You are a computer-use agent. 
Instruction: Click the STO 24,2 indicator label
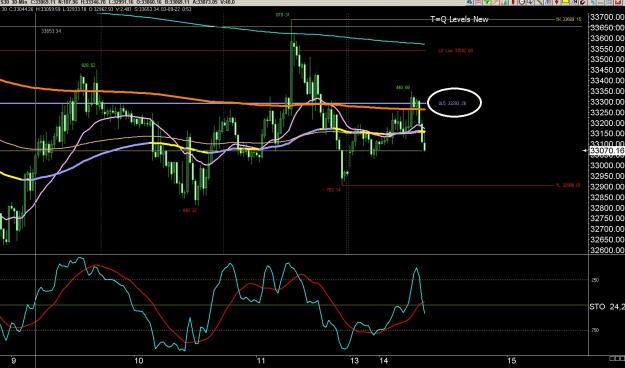(607, 307)
